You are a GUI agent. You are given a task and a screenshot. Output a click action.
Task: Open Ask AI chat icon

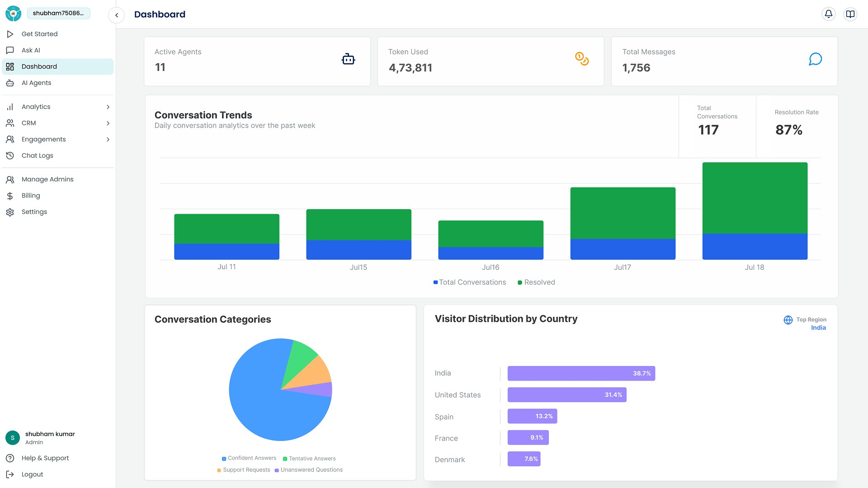[x=10, y=50]
